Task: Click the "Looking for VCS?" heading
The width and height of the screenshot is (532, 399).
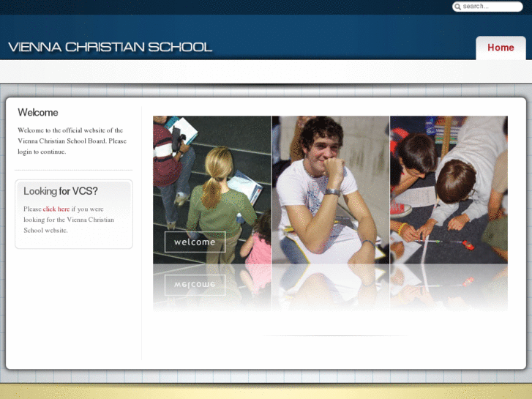Action: (61, 191)
